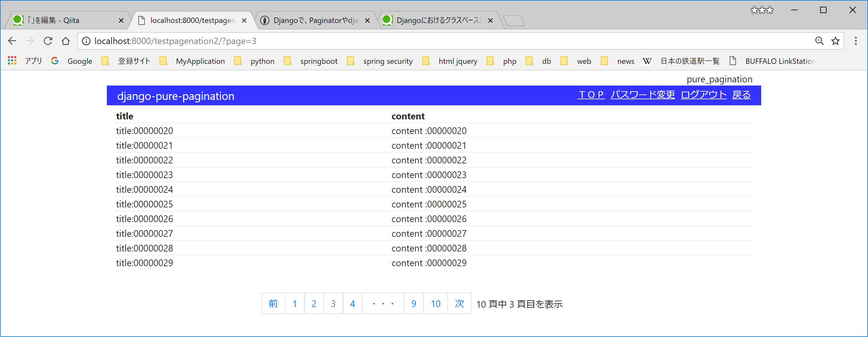Jump to page 10 in pagination

pyautogui.click(x=435, y=303)
